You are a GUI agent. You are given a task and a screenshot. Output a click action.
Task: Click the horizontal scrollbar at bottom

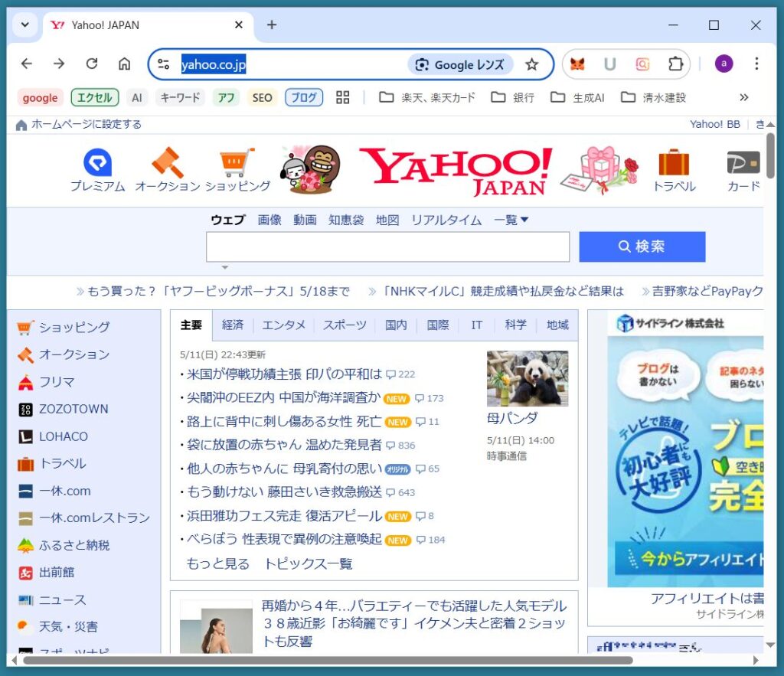(x=328, y=661)
